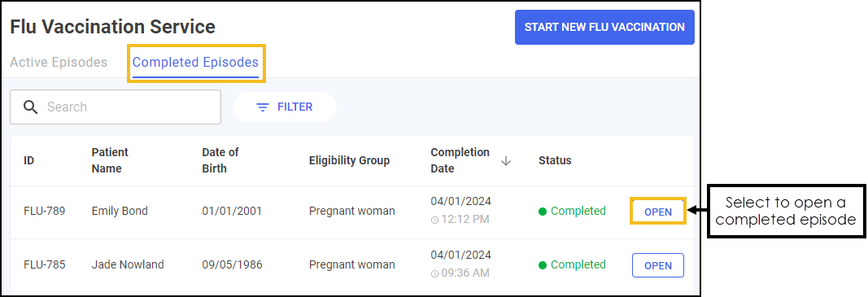Sort by the Completion Date column header

(460, 160)
